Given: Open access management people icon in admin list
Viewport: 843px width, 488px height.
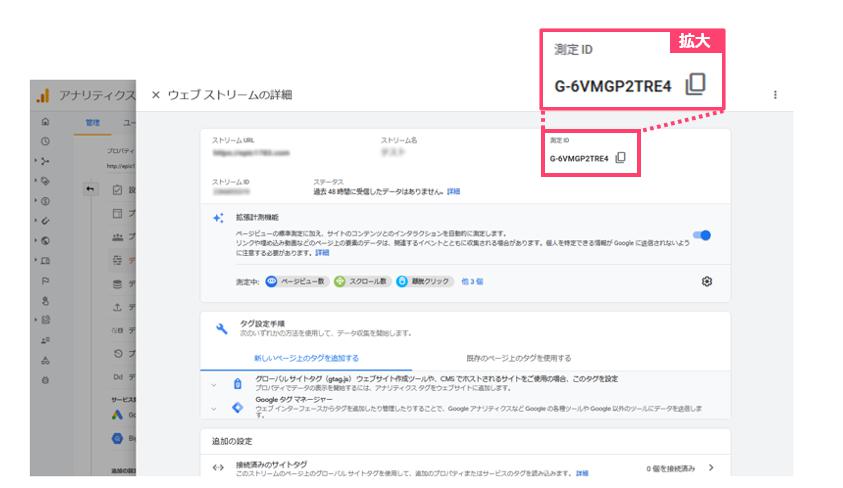Looking at the screenshot, I should click(117, 237).
